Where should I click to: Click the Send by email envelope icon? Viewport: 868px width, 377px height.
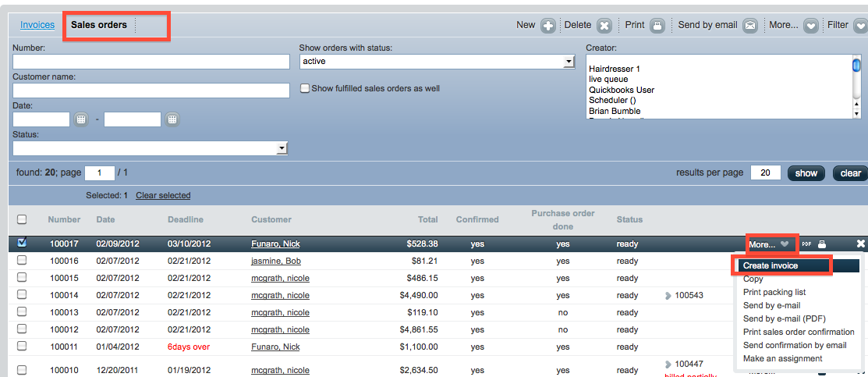(749, 26)
